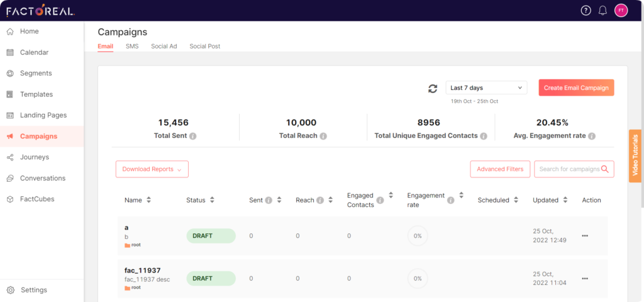Viewport: 644px width, 302px height.
Task: Switch to the SMS tab
Action: coord(132,46)
